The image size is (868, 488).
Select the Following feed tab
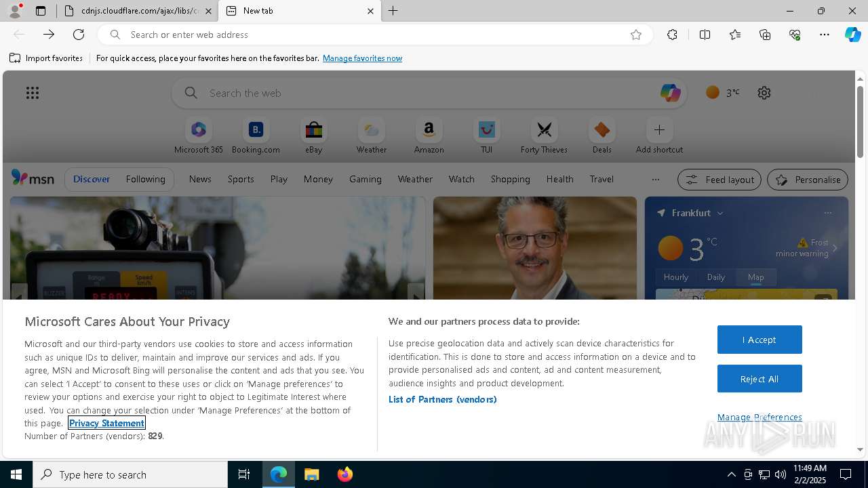pyautogui.click(x=145, y=180)
